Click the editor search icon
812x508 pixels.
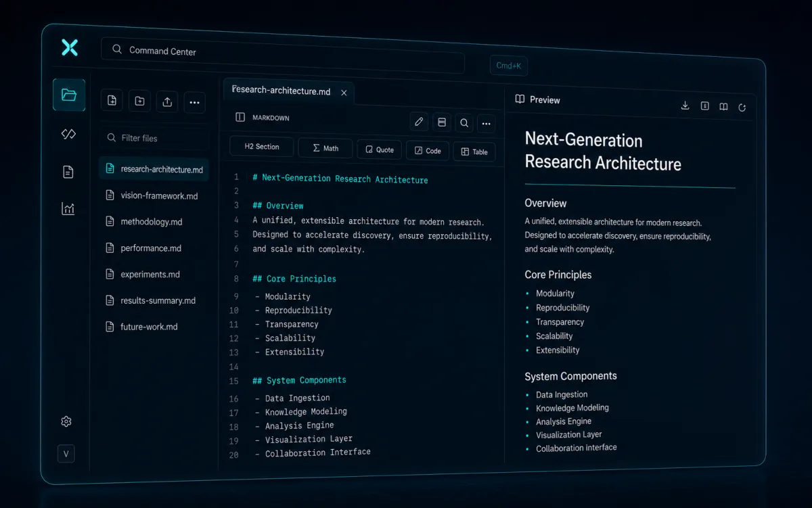pos(464,123)
